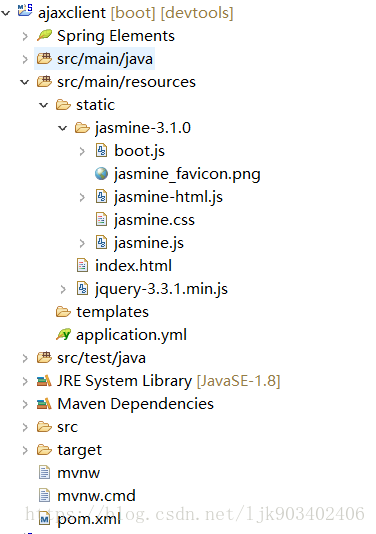Click the src/main/resources package folder icon

(x=44, y=81)
